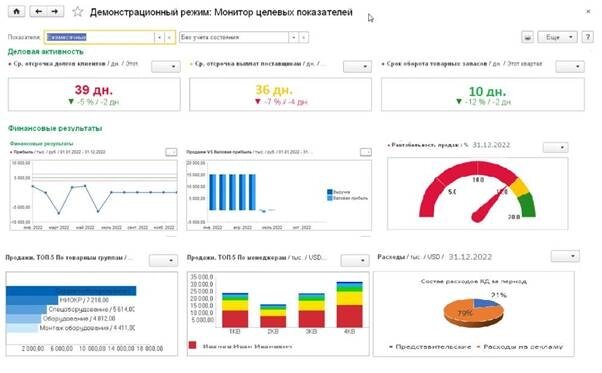Image resolution: width=602 pixels, height=373 pixels.
Task: Click the 4КВ stacked bar
Action: point(349,304)
